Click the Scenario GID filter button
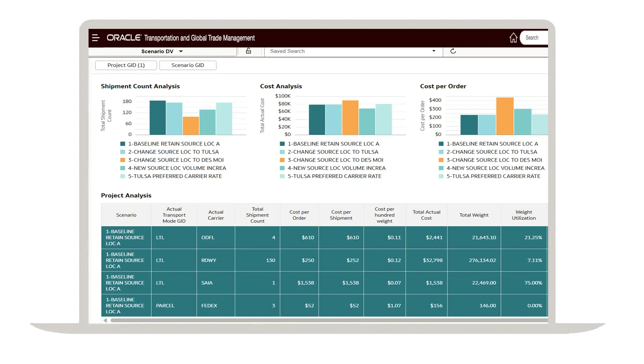The width and height of the screenshot is (644, 364). (x=187, y=65)
